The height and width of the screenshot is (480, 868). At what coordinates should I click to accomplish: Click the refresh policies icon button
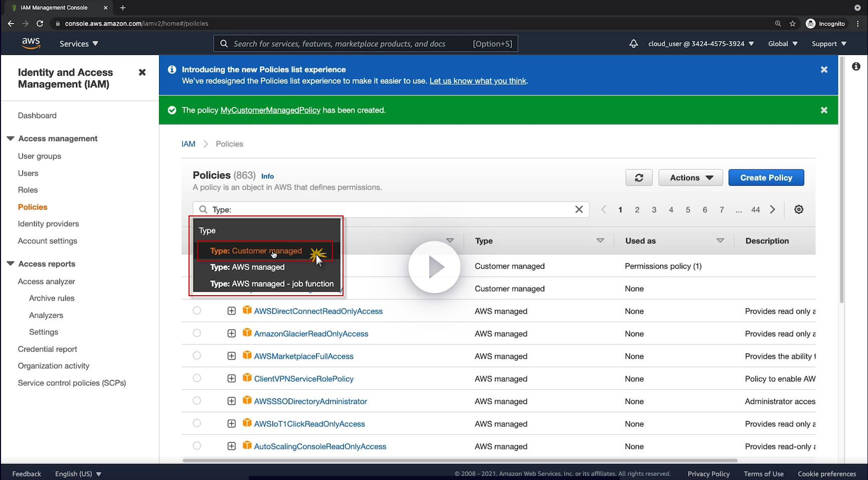point(639,178)
